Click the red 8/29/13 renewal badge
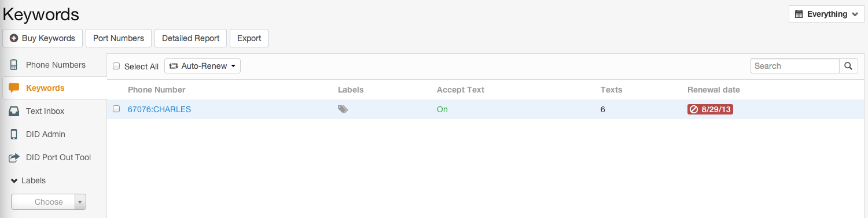Screen dimensions: 868x218 click(x=710, y=109)
